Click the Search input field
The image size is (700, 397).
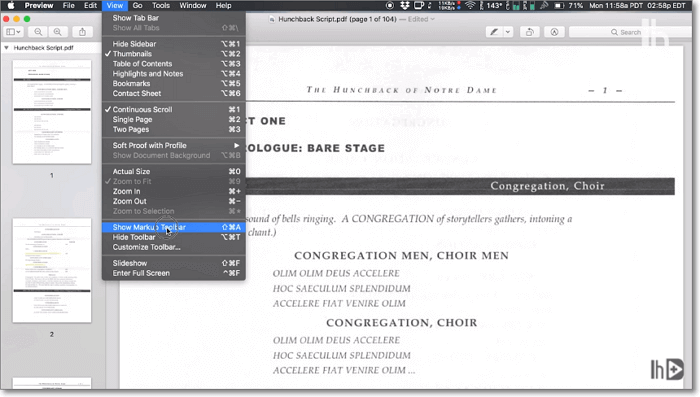(x=630, y=32)
